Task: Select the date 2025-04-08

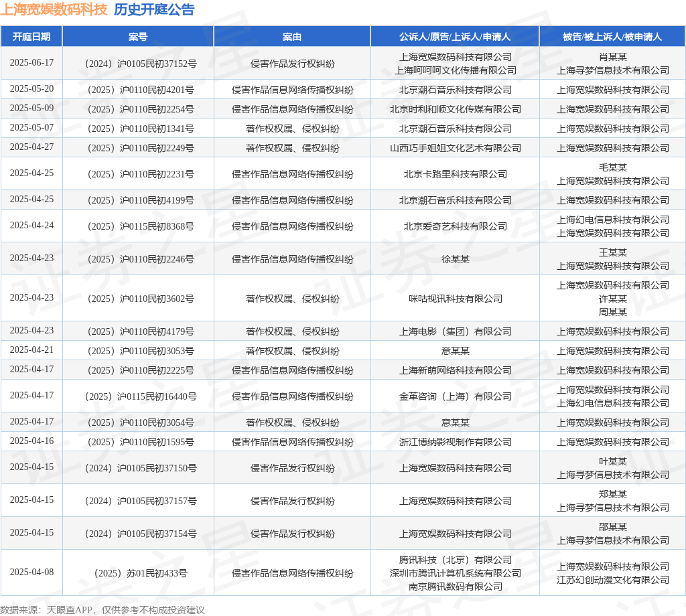Action: [x=32, y=572]
